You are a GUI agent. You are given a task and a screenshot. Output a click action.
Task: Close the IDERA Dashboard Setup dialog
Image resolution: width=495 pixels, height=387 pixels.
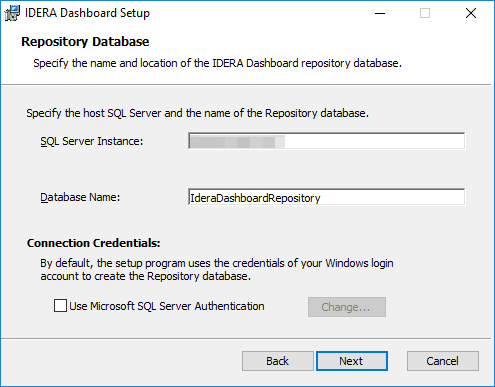click(x=471, y=13)
